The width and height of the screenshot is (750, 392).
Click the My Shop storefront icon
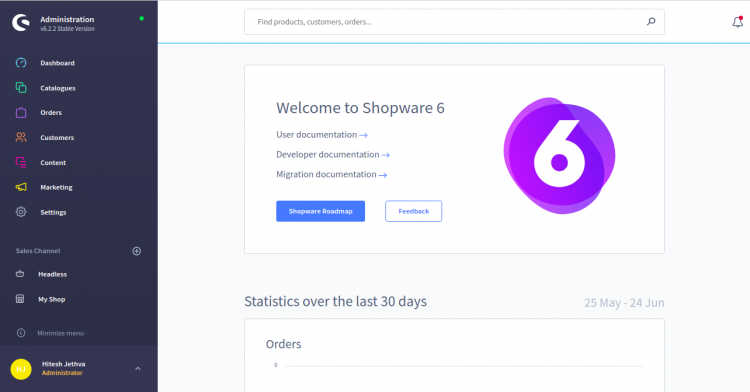[20, 299]
